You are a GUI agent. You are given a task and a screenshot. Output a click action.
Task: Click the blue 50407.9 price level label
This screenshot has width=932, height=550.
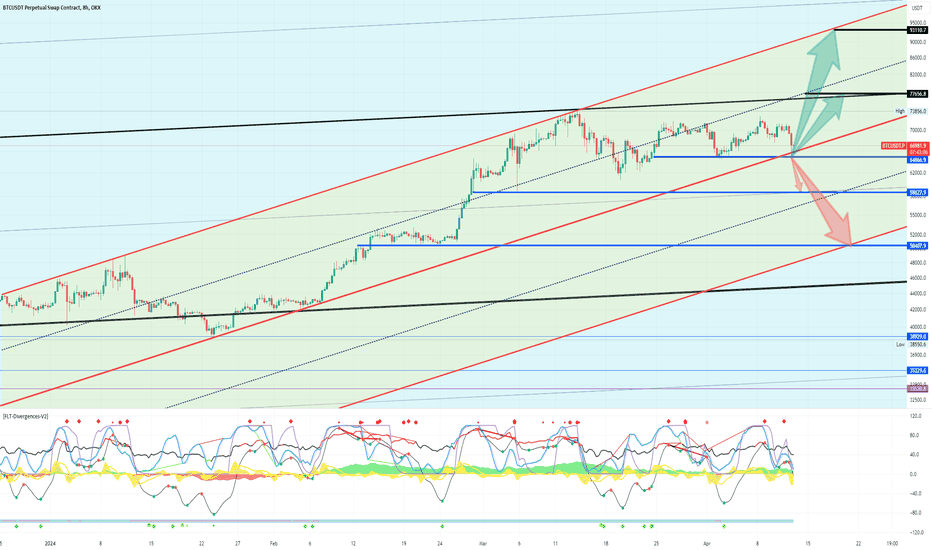918,246
